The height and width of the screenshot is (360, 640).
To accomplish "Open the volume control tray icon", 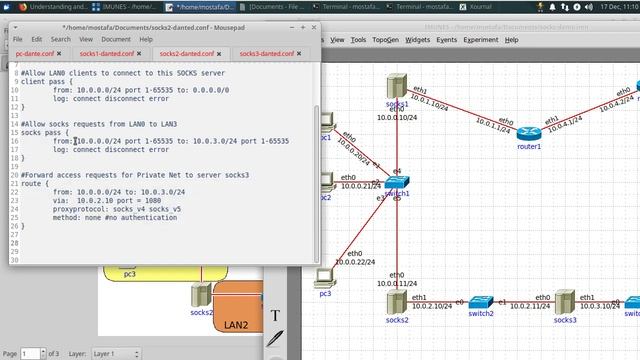I will 588,7.
